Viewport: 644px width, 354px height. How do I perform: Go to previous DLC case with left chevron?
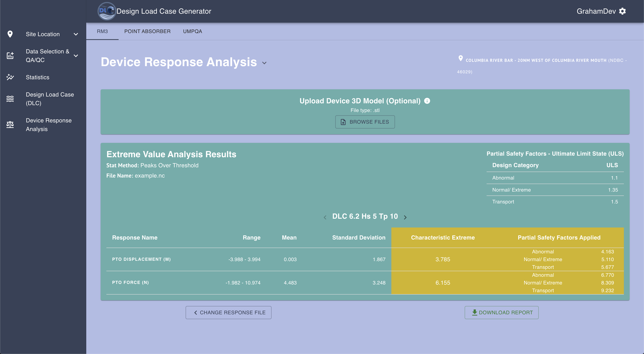coord(325,217)
